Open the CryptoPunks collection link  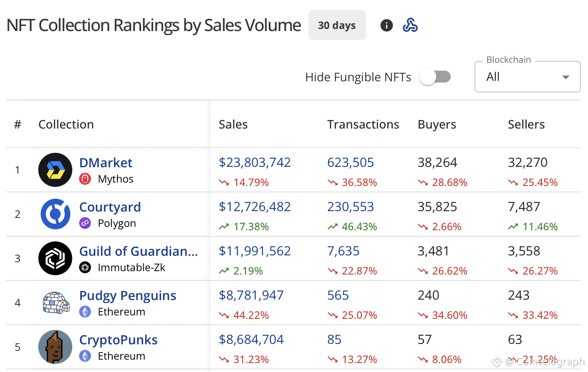pyautogui.click(x=118, y=340)
